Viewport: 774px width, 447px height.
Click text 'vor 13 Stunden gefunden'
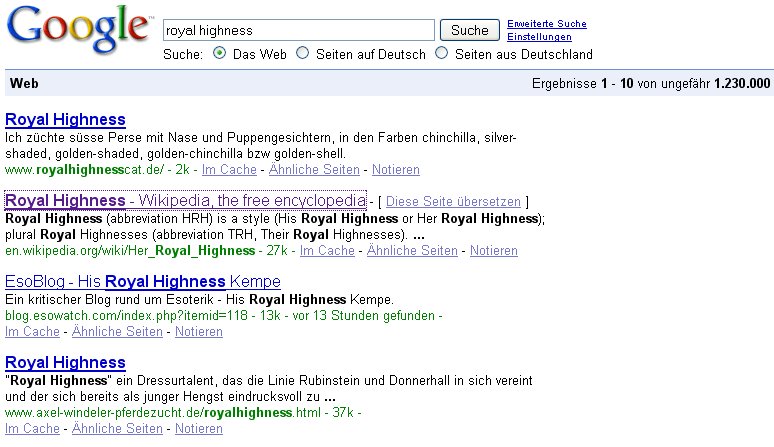[x=363, y=315]
